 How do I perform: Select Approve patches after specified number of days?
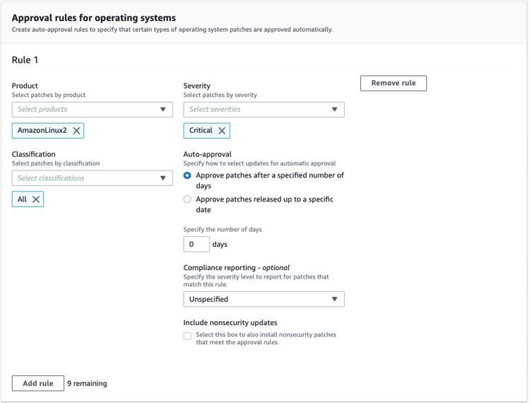[x=187, y=175]
